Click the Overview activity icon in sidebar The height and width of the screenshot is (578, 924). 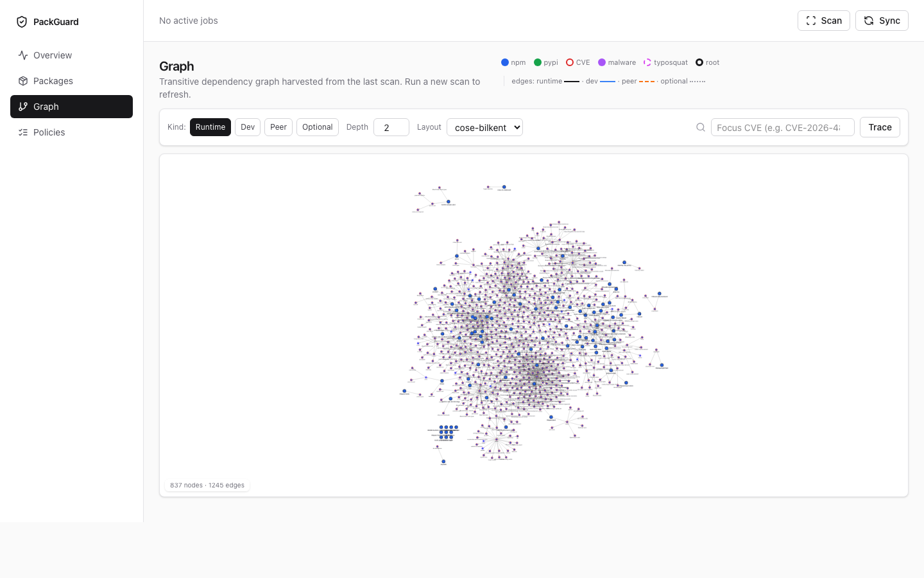click(x=23, y=55)
